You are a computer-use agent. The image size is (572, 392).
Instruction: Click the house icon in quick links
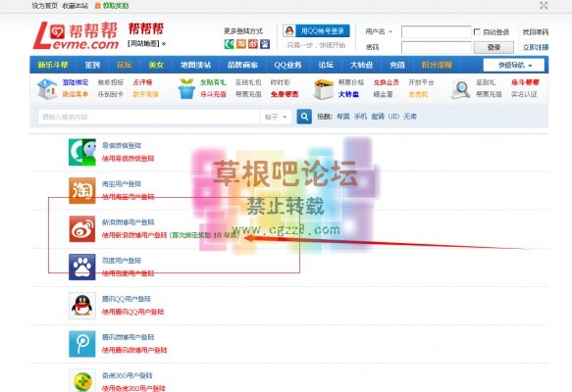point(47,88)
